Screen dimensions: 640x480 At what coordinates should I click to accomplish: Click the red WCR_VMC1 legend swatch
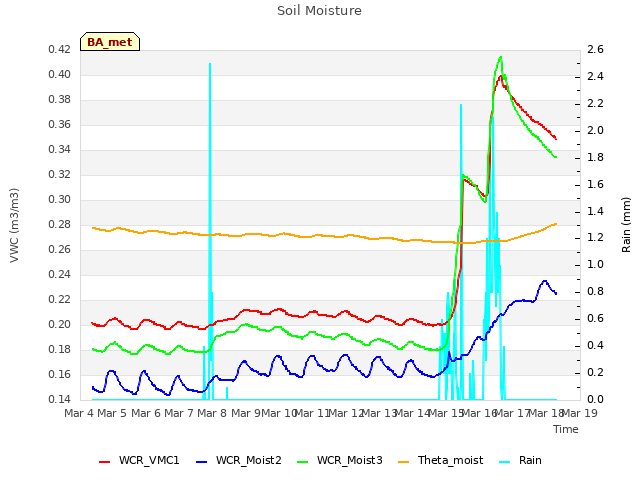point(104,462)
